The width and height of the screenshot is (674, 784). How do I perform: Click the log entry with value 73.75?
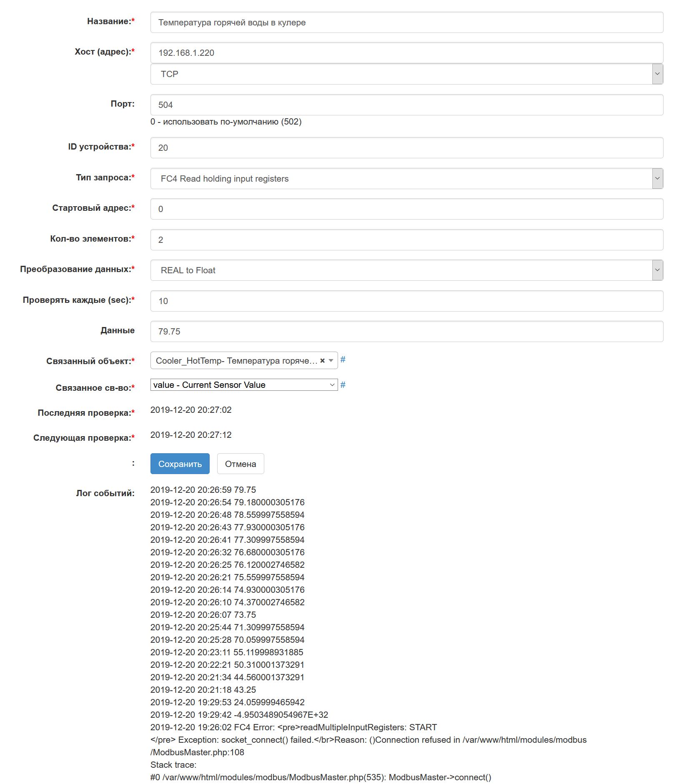tap(203, 615)
